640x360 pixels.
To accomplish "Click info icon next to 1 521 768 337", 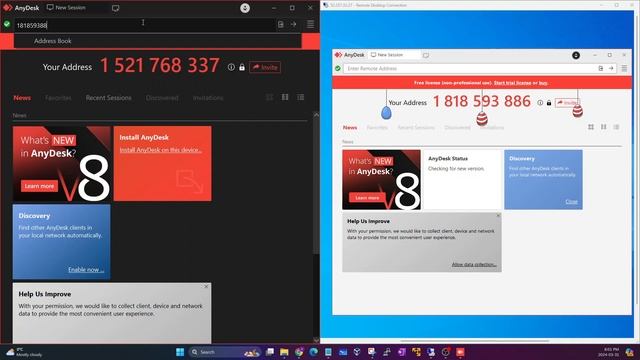I will (231, 67).
